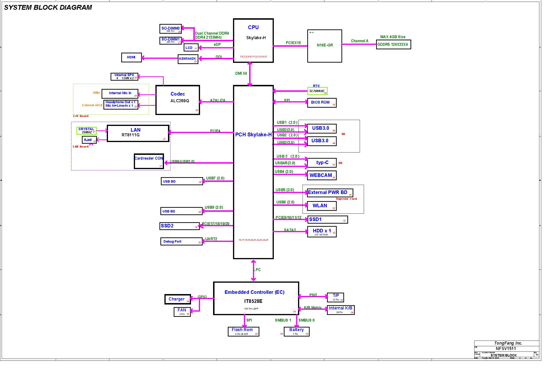Screen dimensions: 555x392
Task: Click the typ-C connector box
Action: click(322, 163)
